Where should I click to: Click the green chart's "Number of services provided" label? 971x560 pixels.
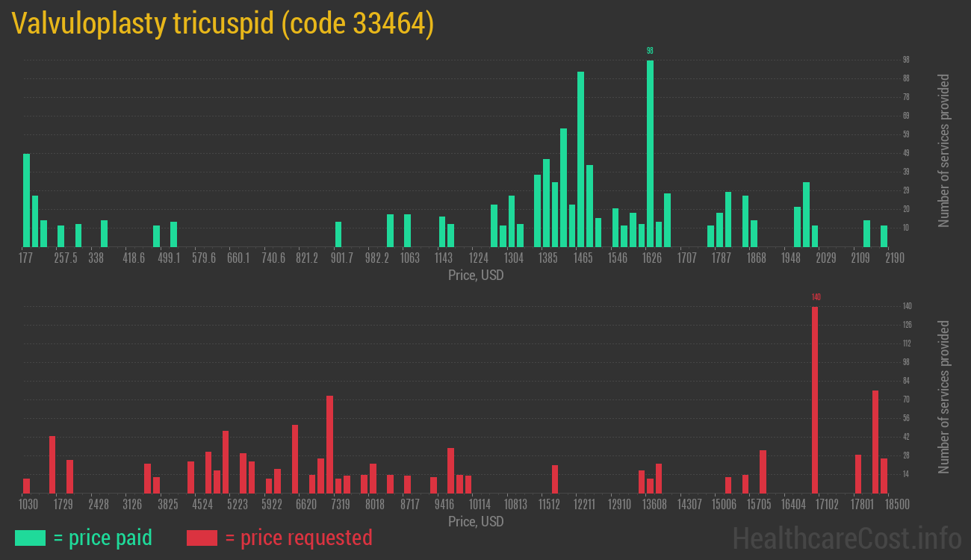click(x=944, y=151)
